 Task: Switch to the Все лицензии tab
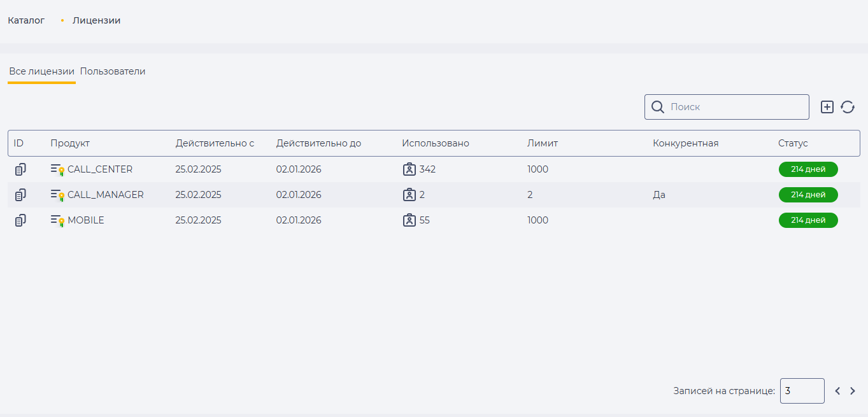[x=41, y=71]
